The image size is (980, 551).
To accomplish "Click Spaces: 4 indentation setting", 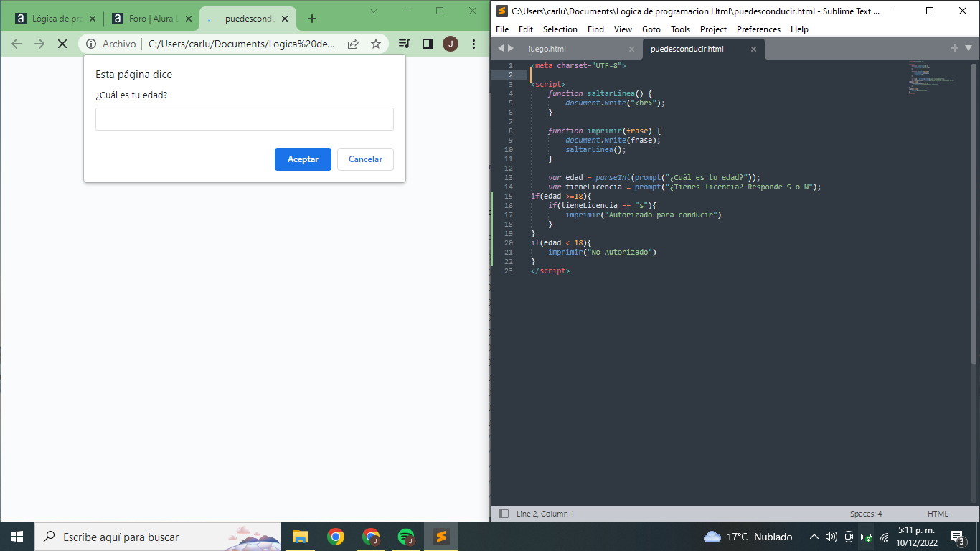I will [866, 514].
